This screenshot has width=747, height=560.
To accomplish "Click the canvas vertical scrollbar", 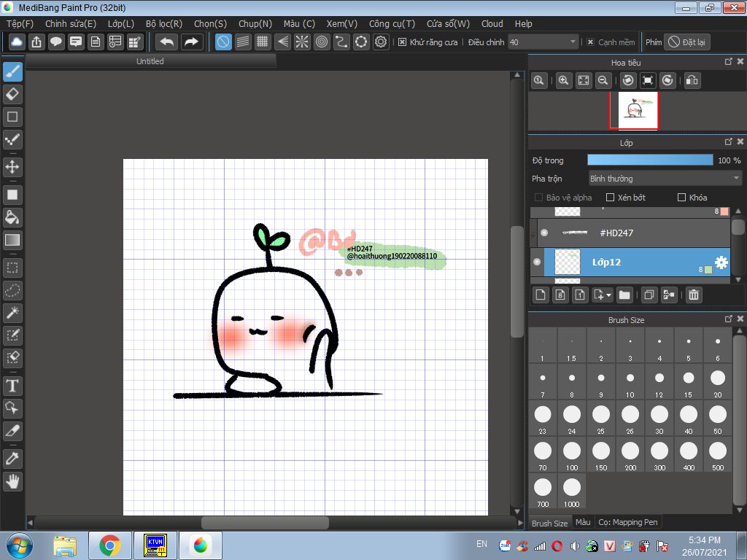I will click(517, 281).
